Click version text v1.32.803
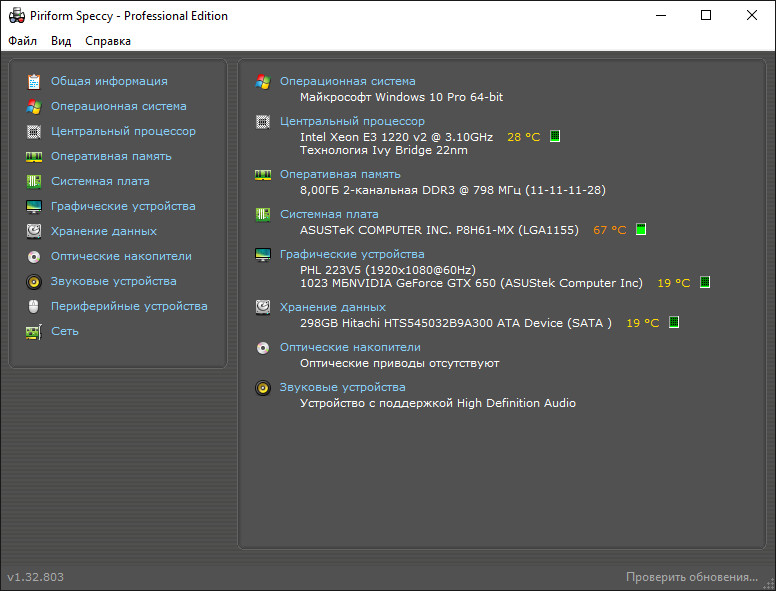776x591 pixels. point(36,577)
